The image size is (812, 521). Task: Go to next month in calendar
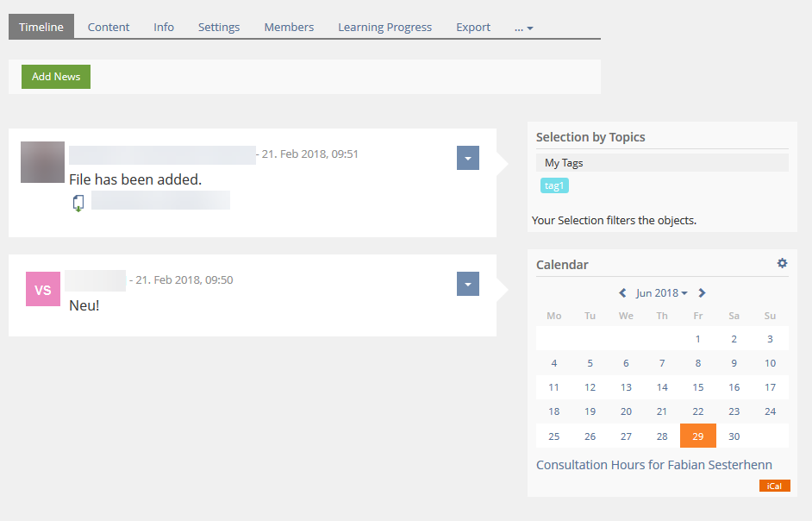click(x=703, y=293)
